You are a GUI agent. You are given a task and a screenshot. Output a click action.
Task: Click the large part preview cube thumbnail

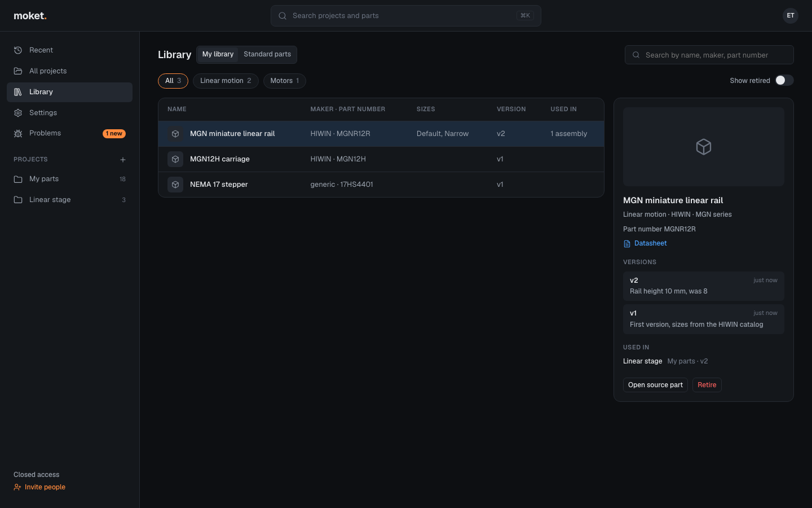(704, 147)
